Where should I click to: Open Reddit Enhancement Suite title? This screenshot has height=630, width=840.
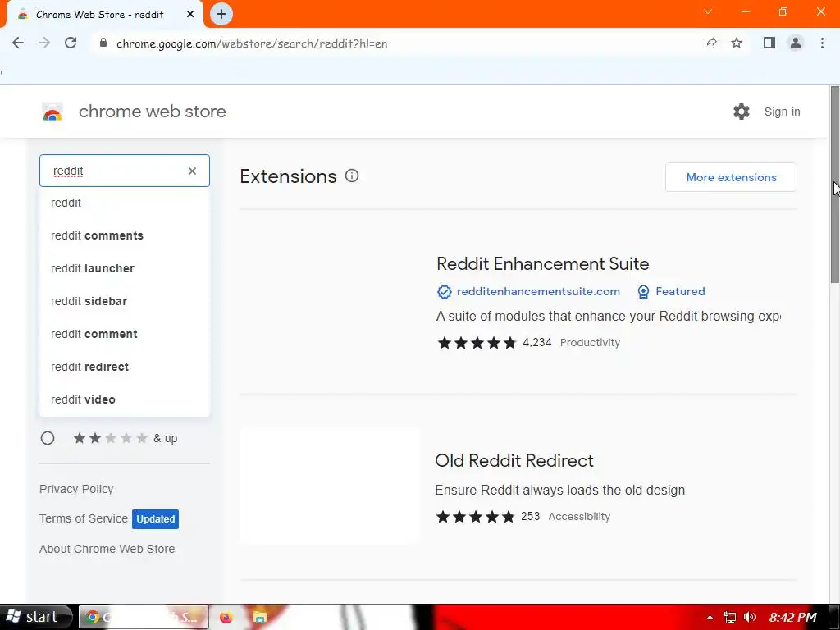pos(543,263)
